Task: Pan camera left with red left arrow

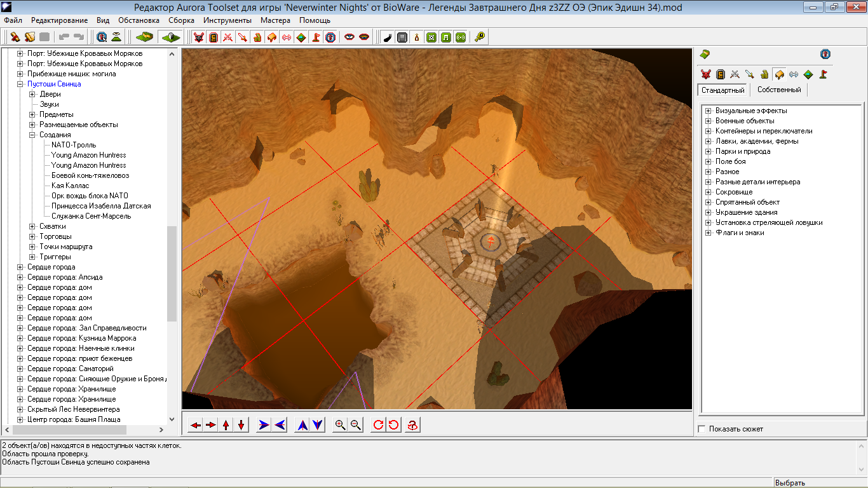Action: 196,425
